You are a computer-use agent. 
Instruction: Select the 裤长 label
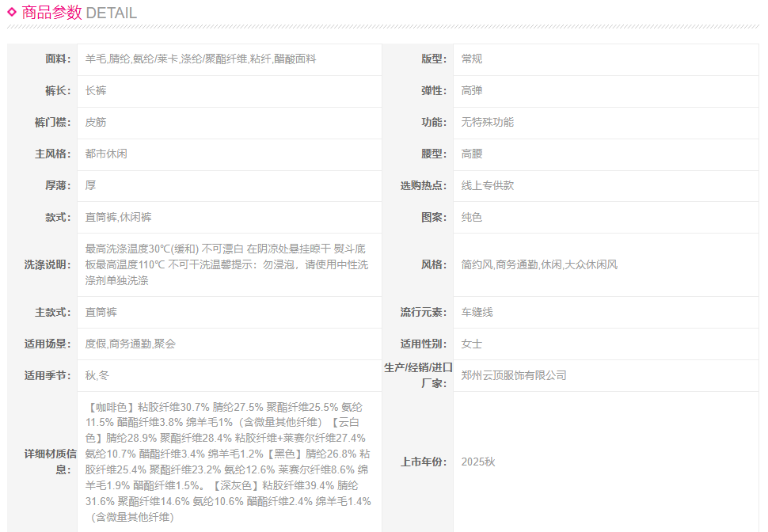pos(58,90)
